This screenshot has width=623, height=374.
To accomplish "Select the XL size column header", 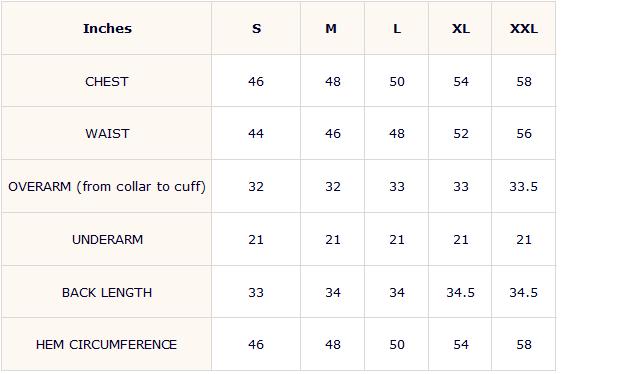I will click(461, 29).
